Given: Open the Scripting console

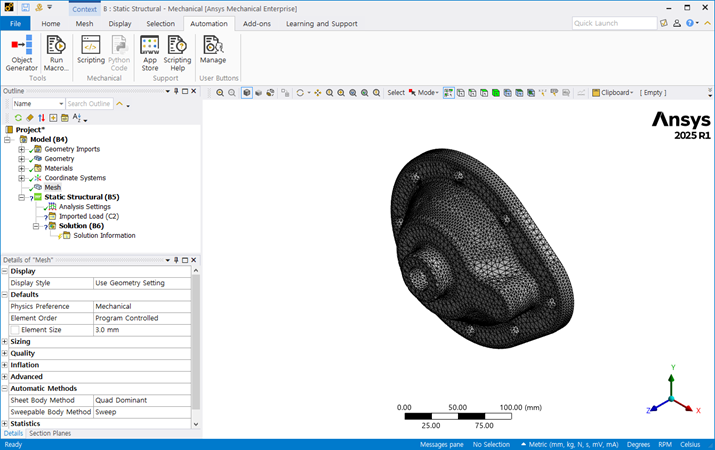Looking at the screenshot, I should pos(91,50).
